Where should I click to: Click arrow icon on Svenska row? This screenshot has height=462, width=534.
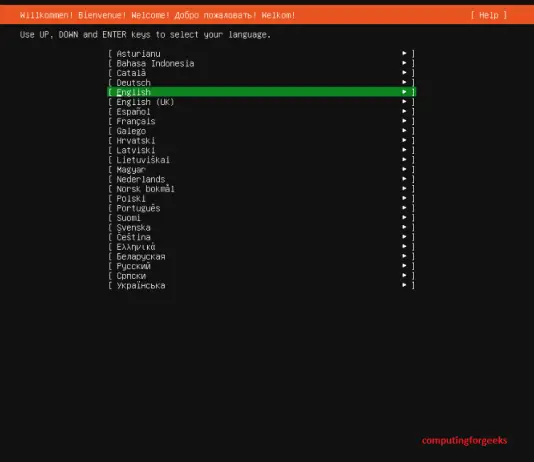click(x=404, y=227)
